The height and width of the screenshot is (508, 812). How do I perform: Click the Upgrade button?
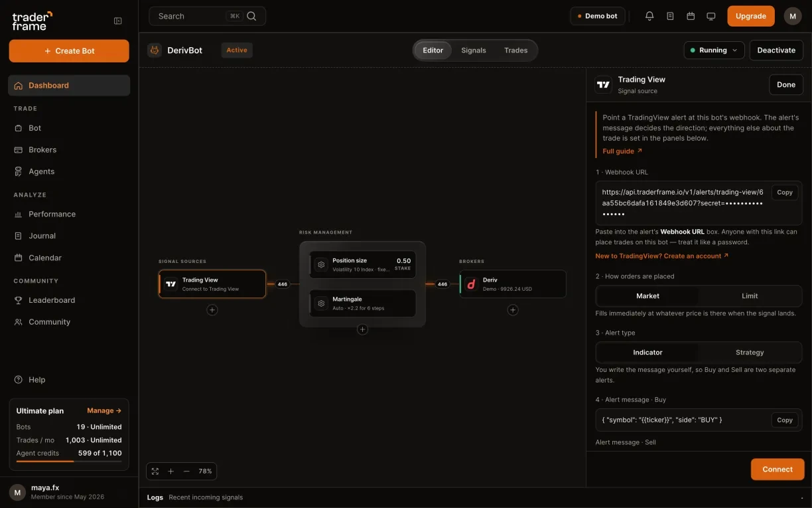pyautogui.click(x=751, y=16)
